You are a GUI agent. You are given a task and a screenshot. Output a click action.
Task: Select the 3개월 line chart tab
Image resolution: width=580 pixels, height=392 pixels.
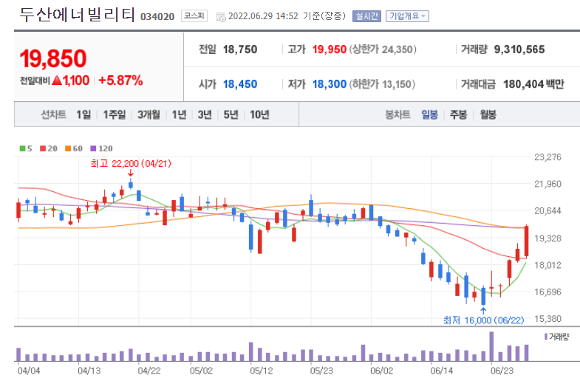pyautogui.click(x=149, y=114)
